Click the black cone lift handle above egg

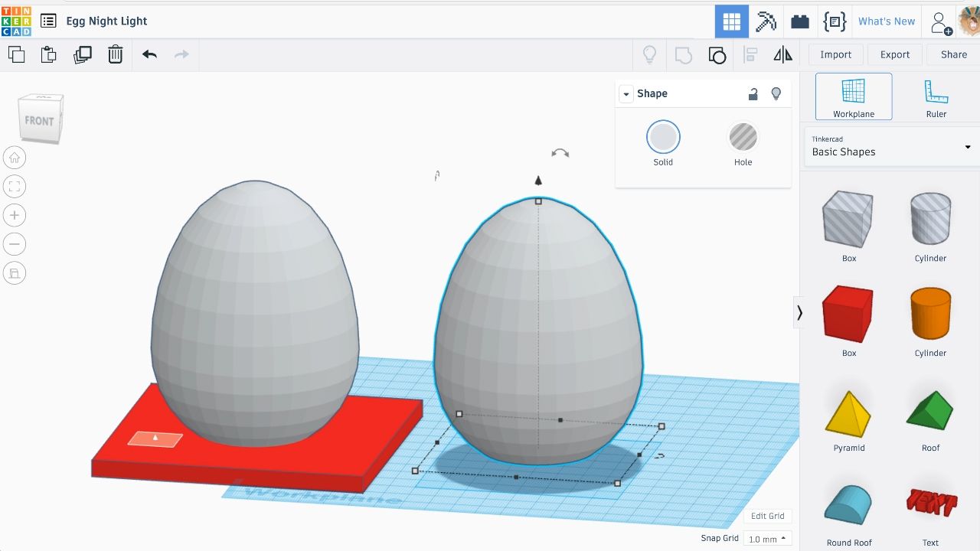(x=538, y=181)
